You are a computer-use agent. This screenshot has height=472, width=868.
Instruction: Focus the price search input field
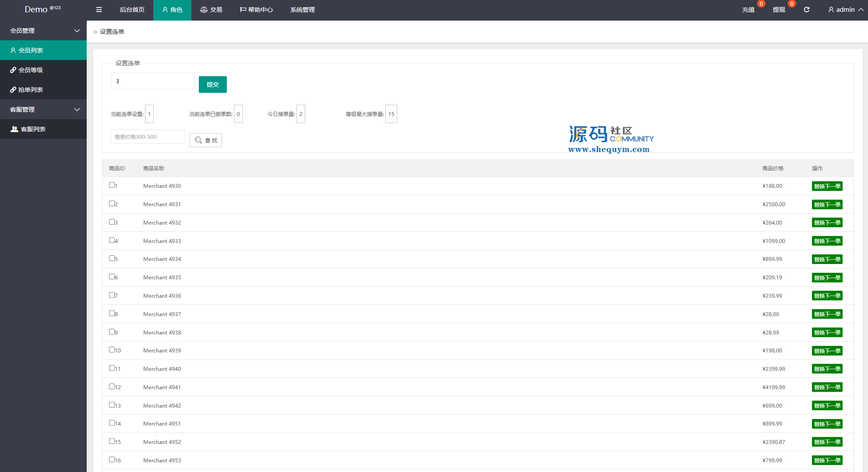coord(148,137)
